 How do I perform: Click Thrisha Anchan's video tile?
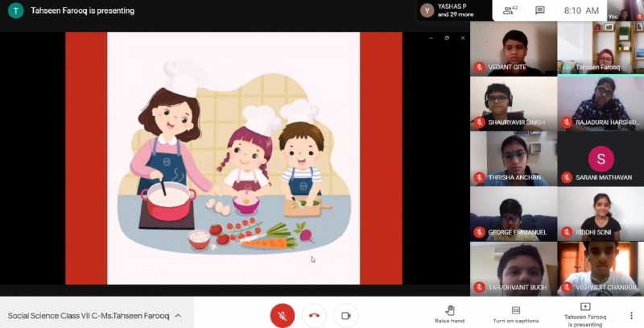tap(513, 158)
